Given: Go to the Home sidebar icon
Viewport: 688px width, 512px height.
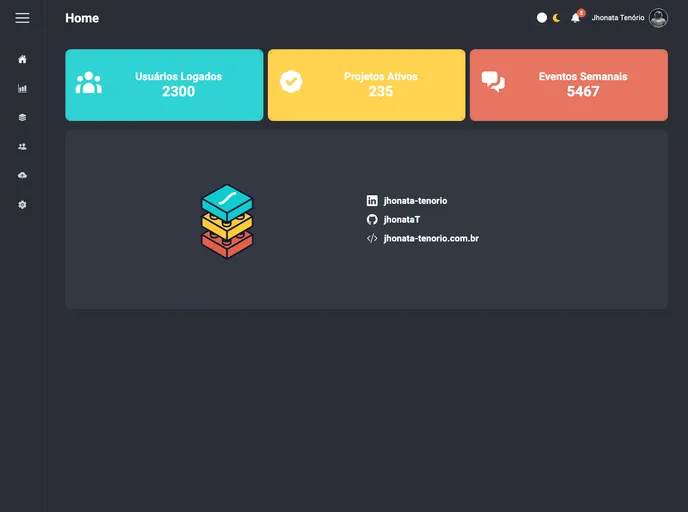Looking at the screenshot, I should [x=22, y=59].
